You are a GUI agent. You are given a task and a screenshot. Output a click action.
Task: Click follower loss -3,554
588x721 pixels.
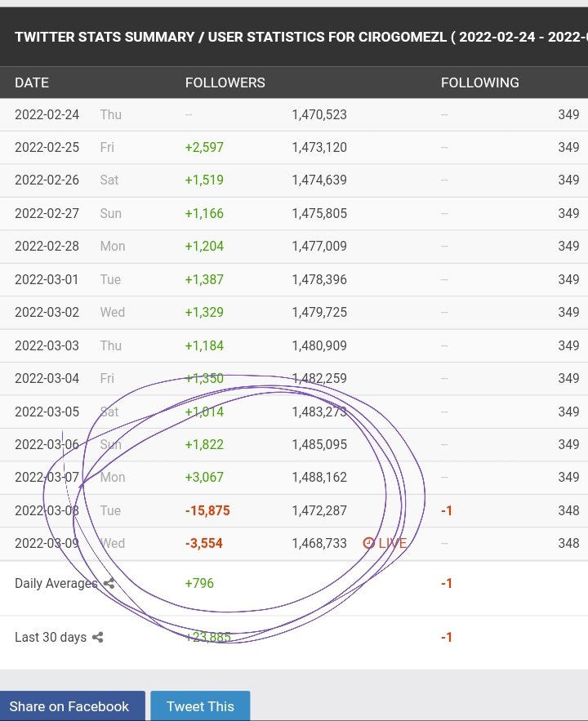click(203, 544)
